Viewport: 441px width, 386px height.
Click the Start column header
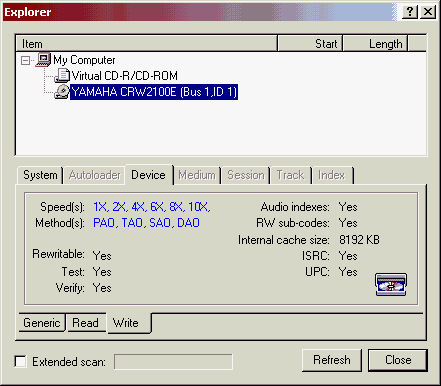[x=310, y=44]
